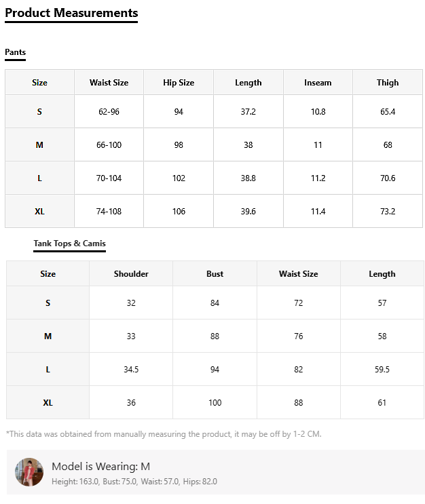Screen dimensions: 425x504
Task: Click the model avatar thumbnail
Action: coord(29,472)
